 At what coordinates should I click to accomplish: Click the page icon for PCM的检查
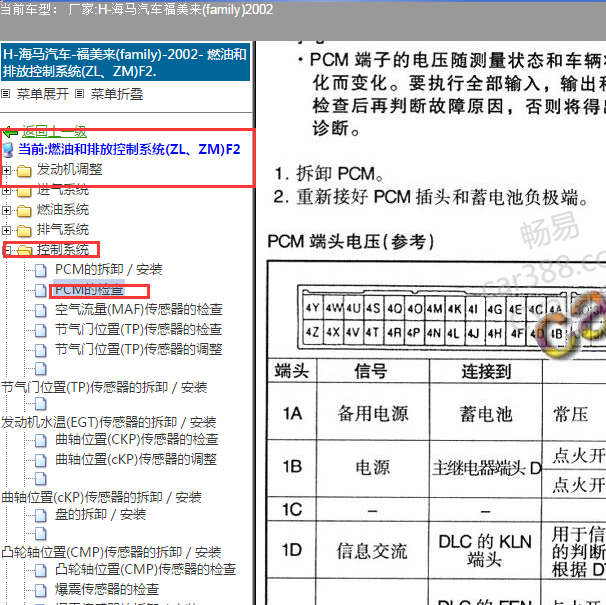tap(41, 290)
